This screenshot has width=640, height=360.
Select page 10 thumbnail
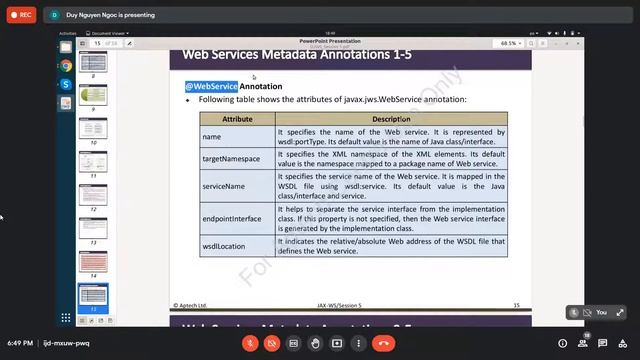93,128
